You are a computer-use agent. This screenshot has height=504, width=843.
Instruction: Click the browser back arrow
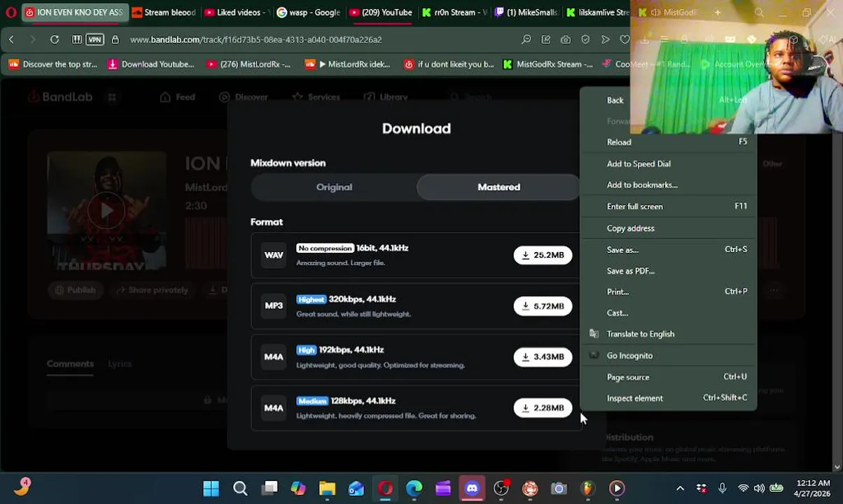coord(11,40)
